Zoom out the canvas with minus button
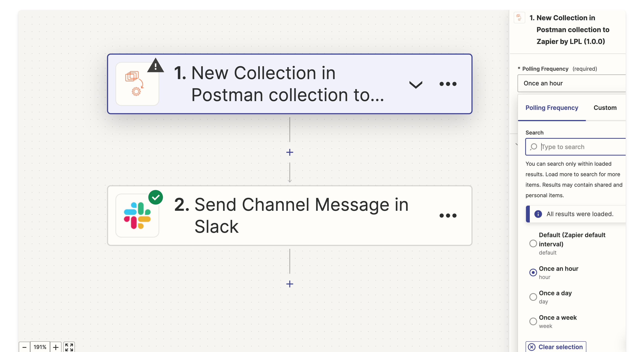 coord(24,347)
